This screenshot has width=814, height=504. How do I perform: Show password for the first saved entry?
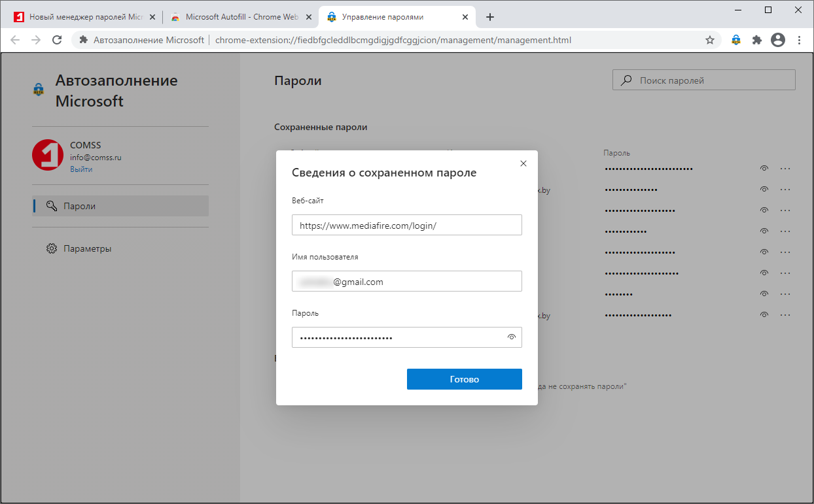point(764,169)
